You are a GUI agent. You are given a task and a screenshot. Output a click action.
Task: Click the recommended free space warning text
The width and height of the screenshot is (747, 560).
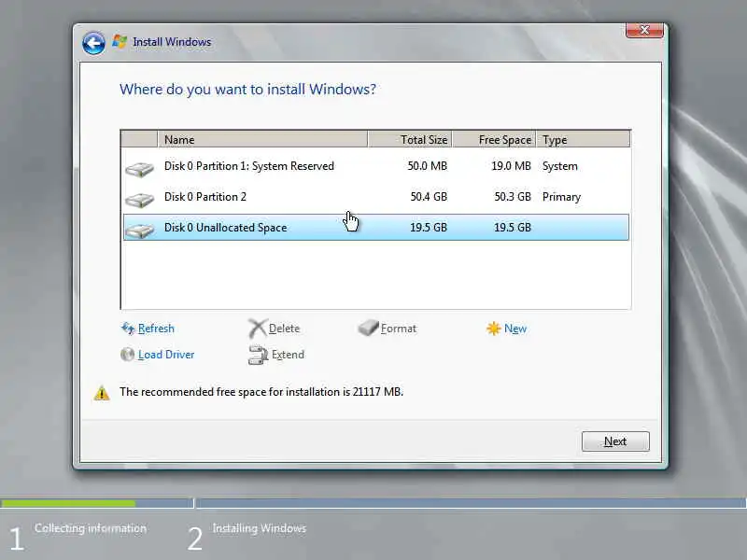(x=261, y=392)
